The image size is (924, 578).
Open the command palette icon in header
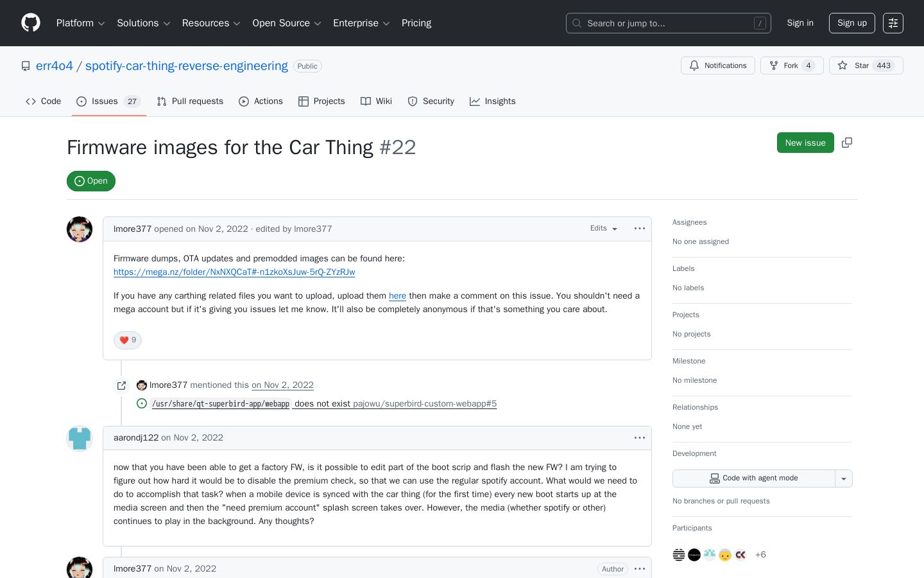point(893,23)
